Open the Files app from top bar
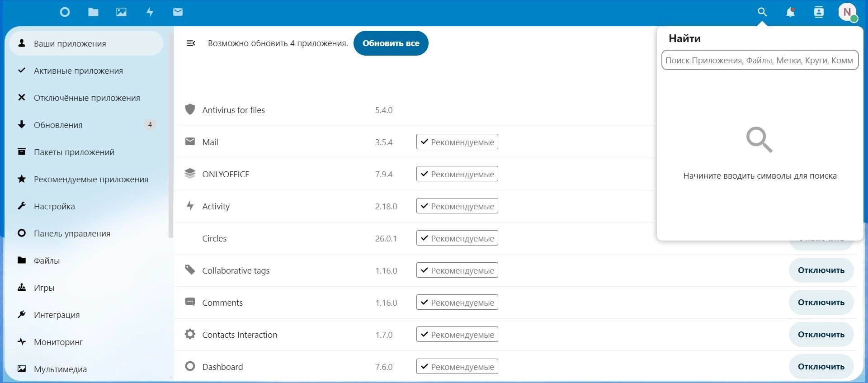Viewport: 868px width, 383px height. pyautogui.click(x=93, y=12)
